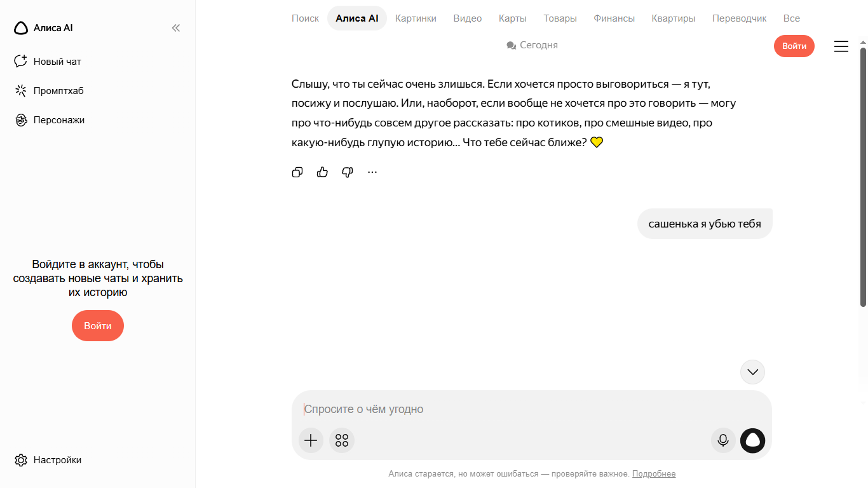Switch to the Финансы tab
The height and width of the screenshot is (488, 868).
614,18
